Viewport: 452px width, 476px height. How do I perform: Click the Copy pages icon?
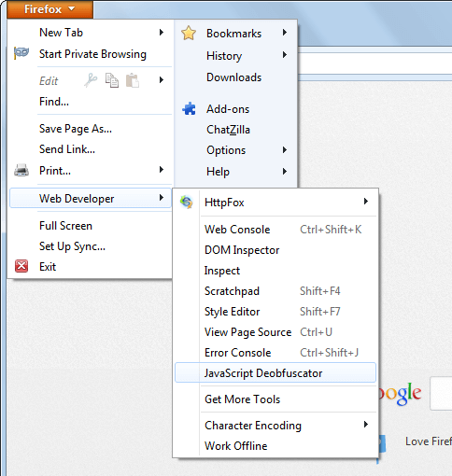[112, 80]
